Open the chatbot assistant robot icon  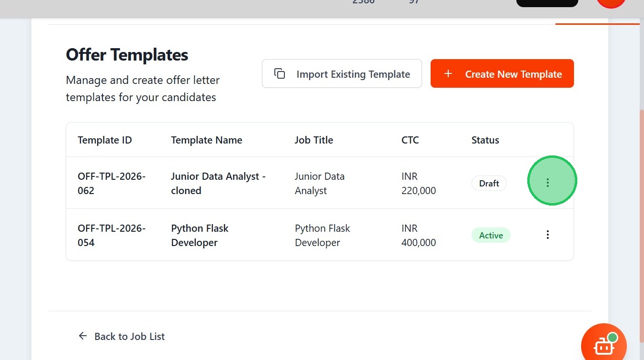(604, 346)
